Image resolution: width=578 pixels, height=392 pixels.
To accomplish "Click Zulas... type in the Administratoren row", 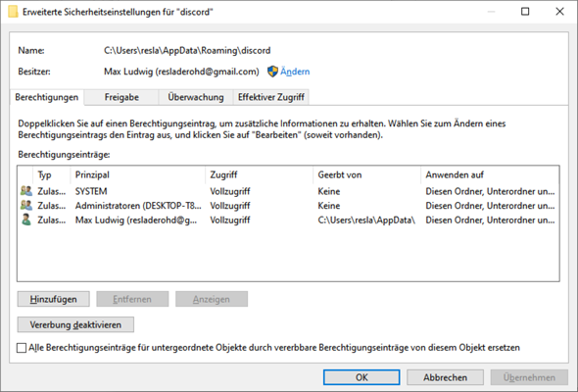I will 52,206.
